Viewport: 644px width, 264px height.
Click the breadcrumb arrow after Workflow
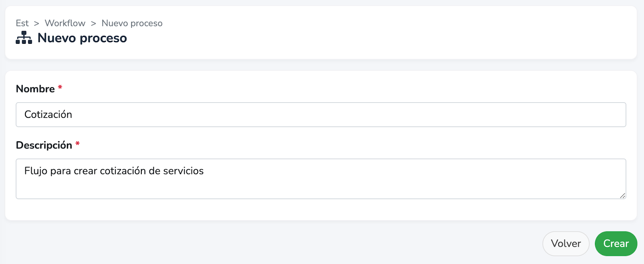93,23
